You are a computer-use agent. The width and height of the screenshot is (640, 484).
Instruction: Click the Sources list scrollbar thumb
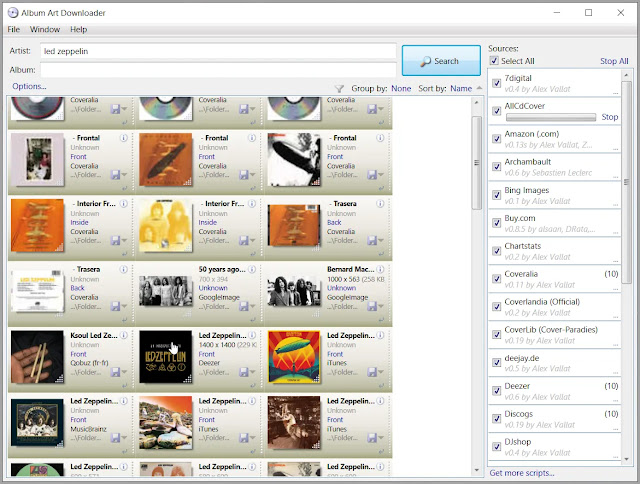(x=626, y=182)
